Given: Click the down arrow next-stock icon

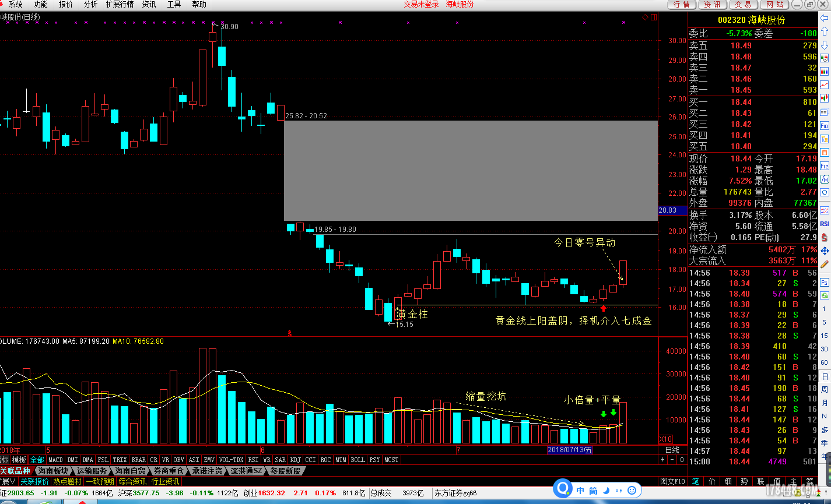Looking at the screenshot, I should [824, 45].
